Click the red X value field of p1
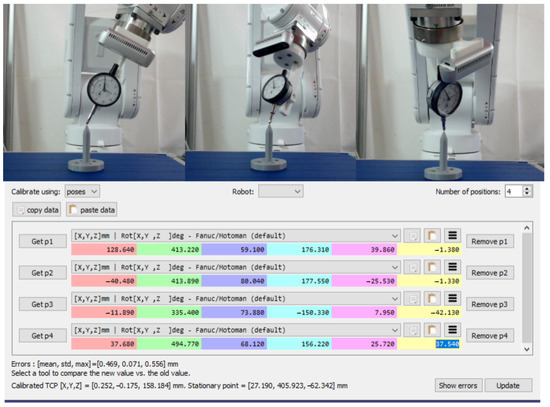 coord(104,250)
